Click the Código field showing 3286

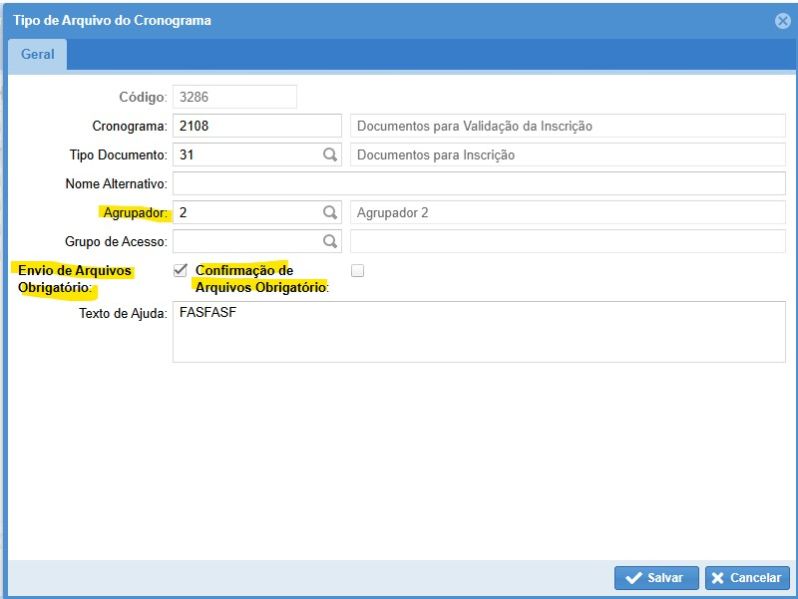pos(234,97)
